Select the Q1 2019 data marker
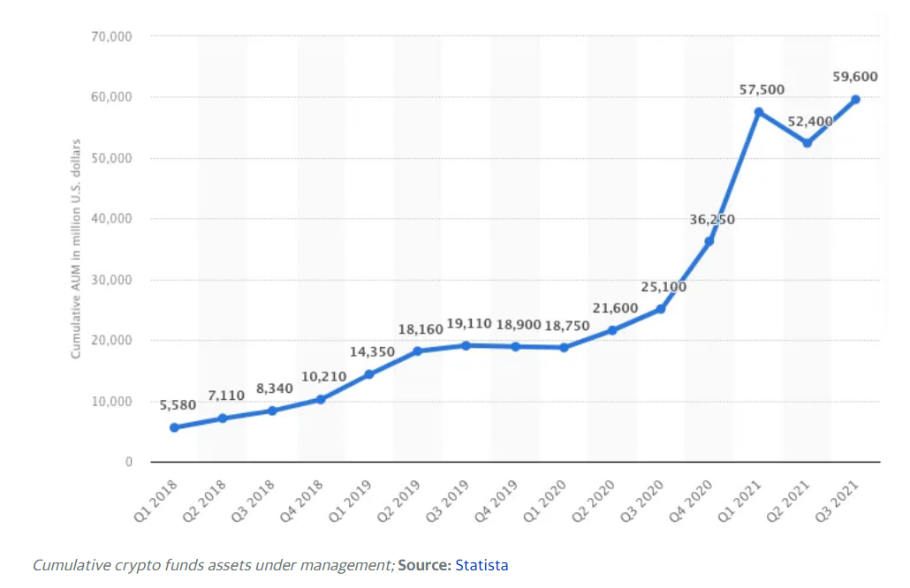 coord(369,374)
